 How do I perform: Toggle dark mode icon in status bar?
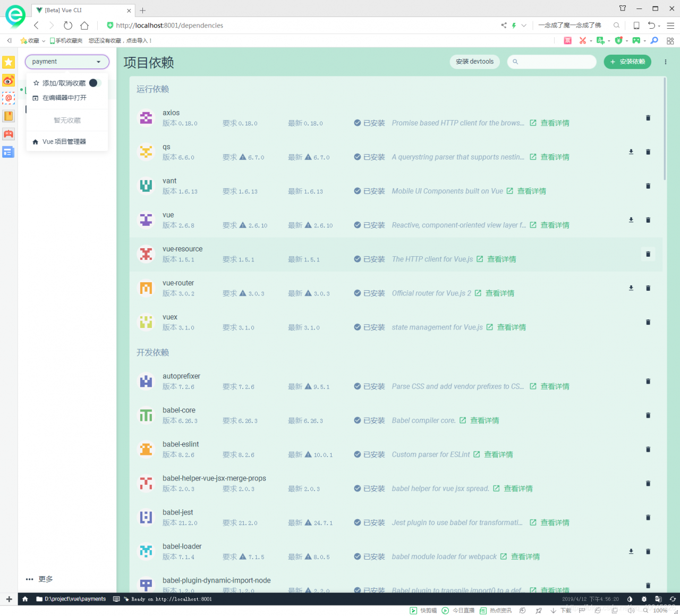pyautogui.click(x=630, y=599)
